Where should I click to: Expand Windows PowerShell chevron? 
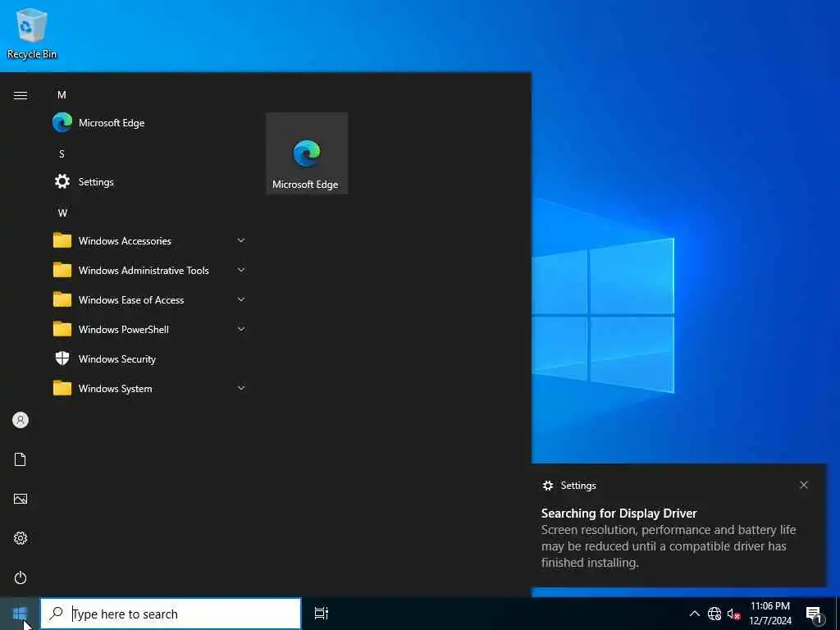click(241, 329)
